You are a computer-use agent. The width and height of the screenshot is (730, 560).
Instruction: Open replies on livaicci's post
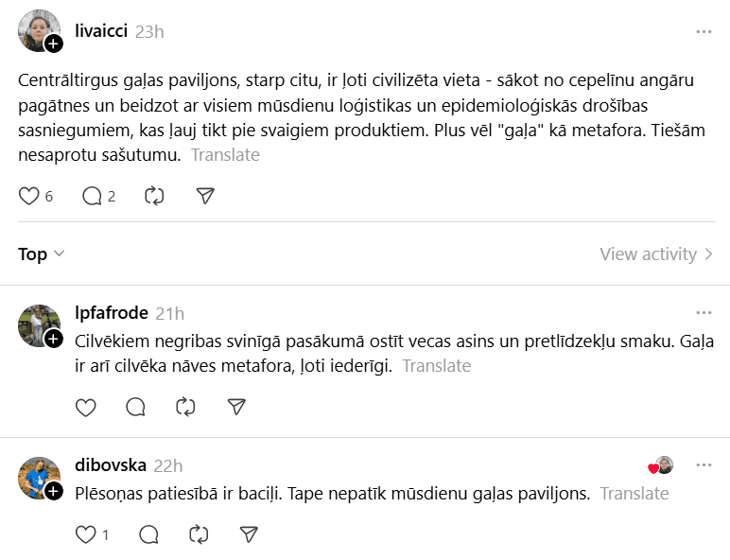(93, 196)
